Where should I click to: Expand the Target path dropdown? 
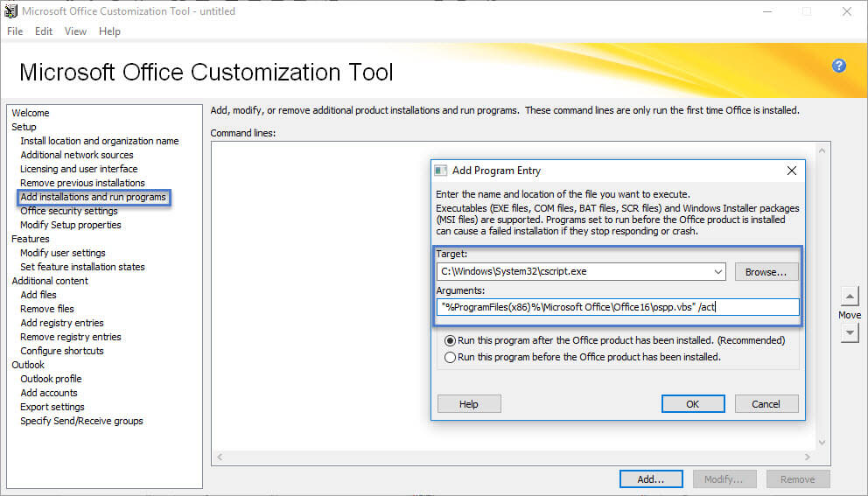(x=718, y=272)
